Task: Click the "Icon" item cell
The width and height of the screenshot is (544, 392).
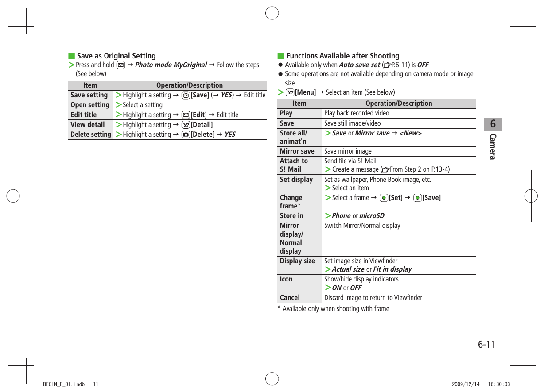Action: click(x=299, y=284)
